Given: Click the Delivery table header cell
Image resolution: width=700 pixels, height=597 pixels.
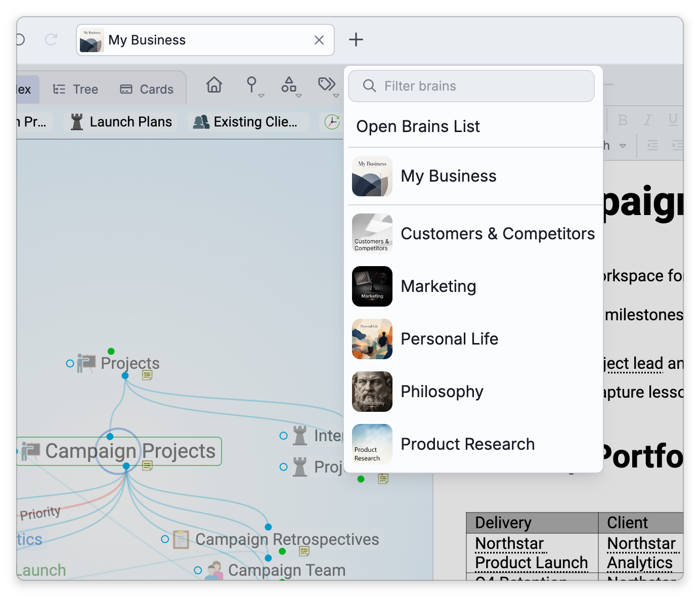Looking at the screenshot, I should pos(532,523).
